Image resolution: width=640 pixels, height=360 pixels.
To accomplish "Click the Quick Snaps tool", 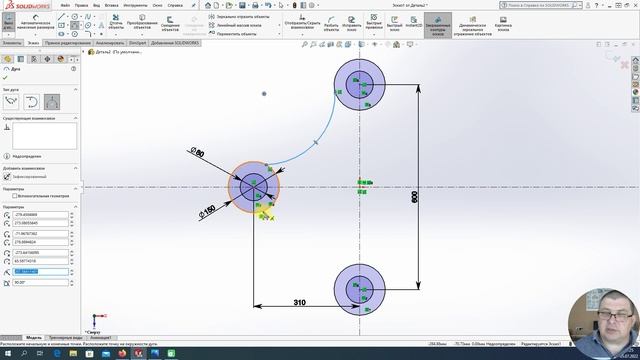I will click(374, 22).
